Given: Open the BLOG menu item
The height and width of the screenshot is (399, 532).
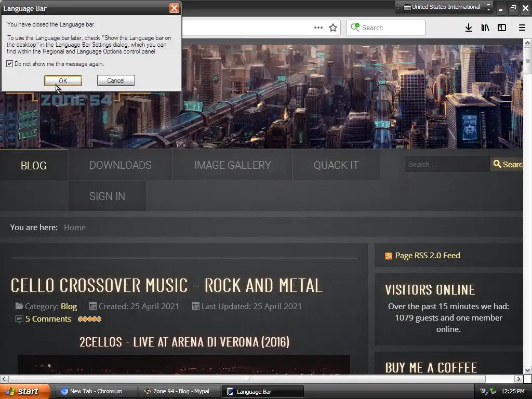Looking at the screenshot, I should pyautogui.click(x=34, y=165).
